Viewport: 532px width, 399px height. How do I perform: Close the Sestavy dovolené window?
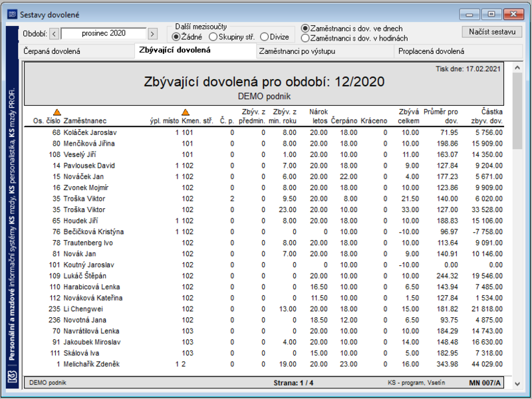pos(513,15)
